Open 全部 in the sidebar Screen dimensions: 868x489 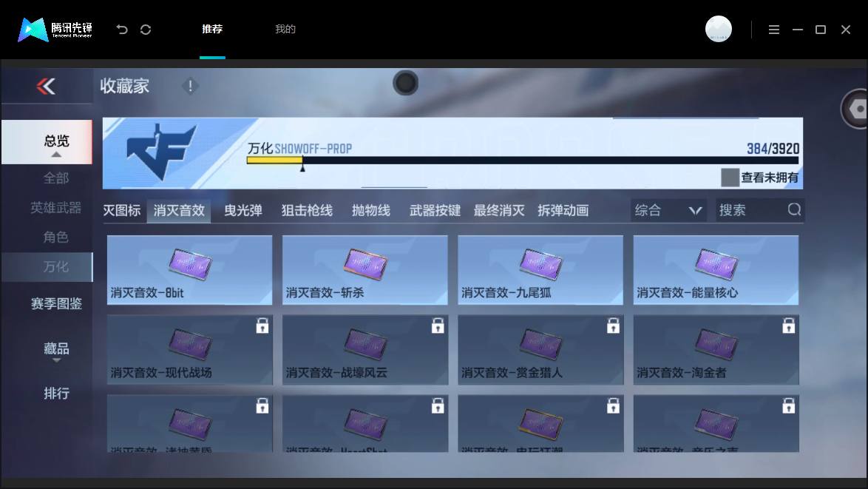56,178
